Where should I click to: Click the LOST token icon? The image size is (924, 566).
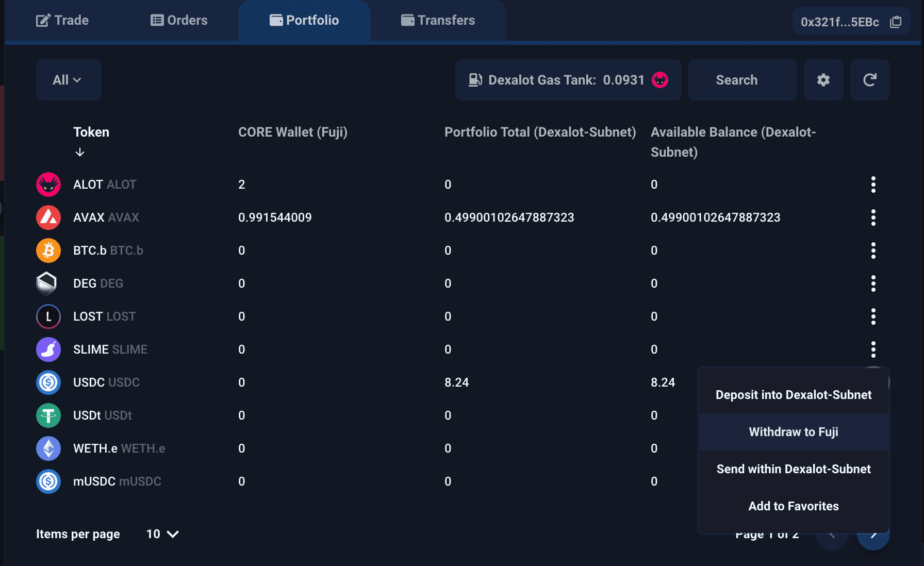click(x=48, y=317)
